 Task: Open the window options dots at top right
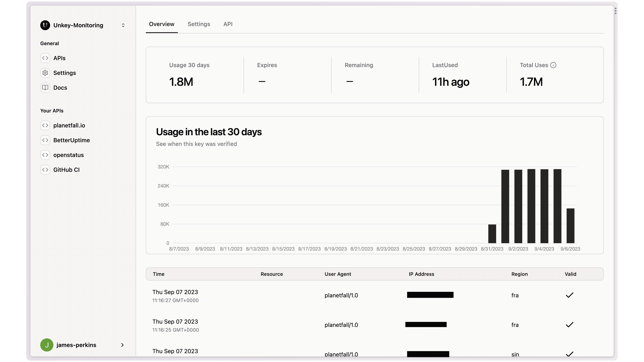(x=615, y=11)
